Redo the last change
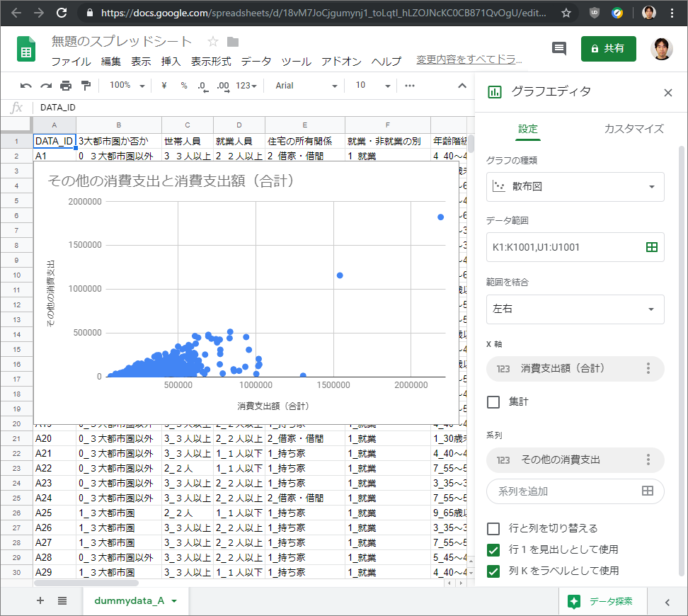 [x=45, y=85]
